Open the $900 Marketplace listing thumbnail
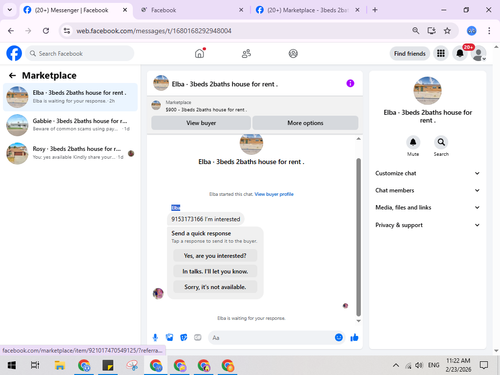This screenshot has width=500, height=375. pos(156,105)
